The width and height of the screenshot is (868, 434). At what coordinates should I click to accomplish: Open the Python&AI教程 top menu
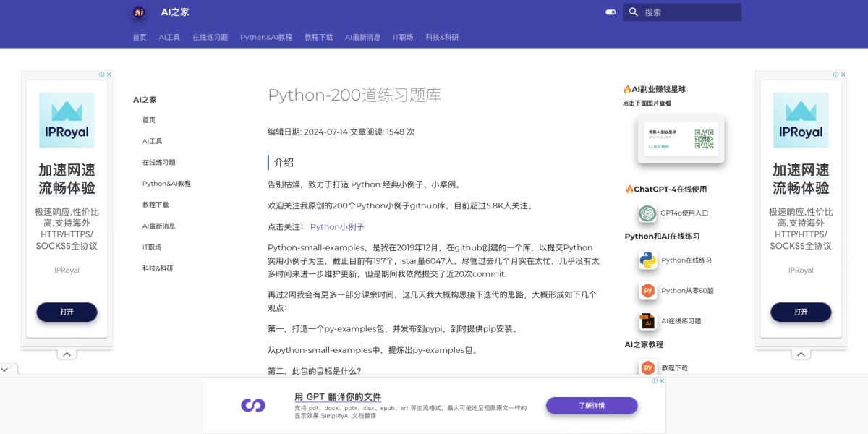[266, 38]
